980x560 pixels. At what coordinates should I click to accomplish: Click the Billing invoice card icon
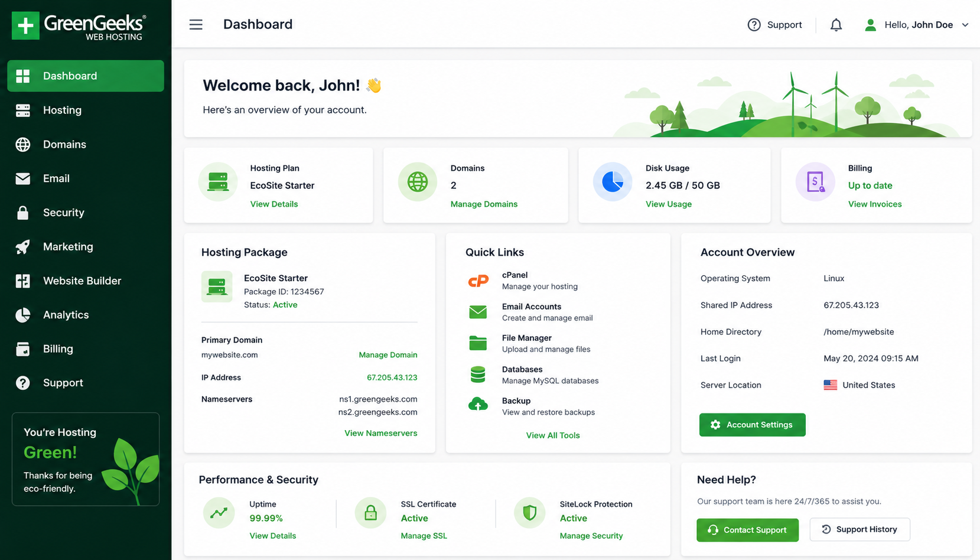[x=815, y=182]
